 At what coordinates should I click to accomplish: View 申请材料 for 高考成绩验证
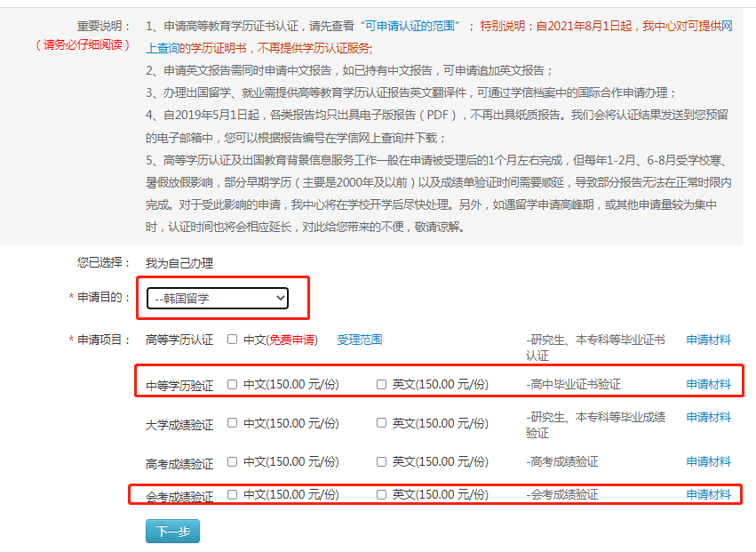click(709, 459)
